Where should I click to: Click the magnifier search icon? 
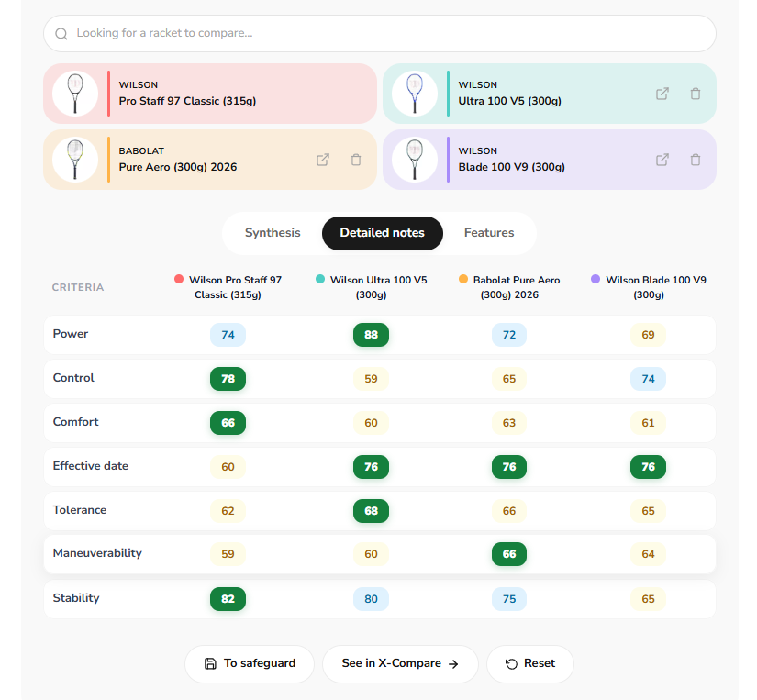(61, 33)
